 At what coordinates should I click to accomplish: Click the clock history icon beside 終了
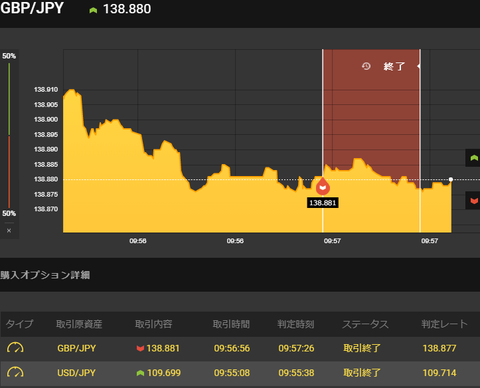click(x=366, y=66)
